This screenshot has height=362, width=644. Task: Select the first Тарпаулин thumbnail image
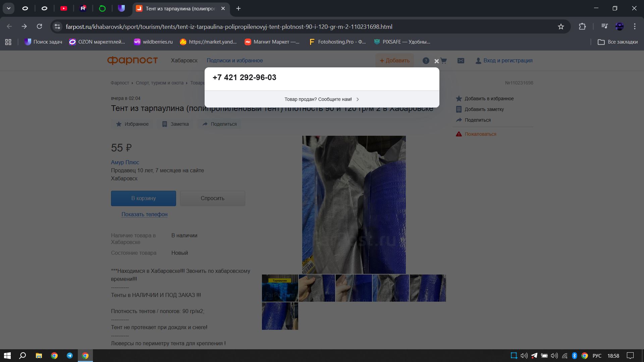click(280, 288)
